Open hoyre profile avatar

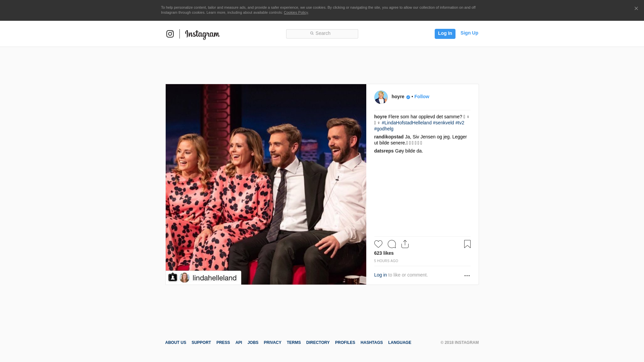tap(381, 97)
